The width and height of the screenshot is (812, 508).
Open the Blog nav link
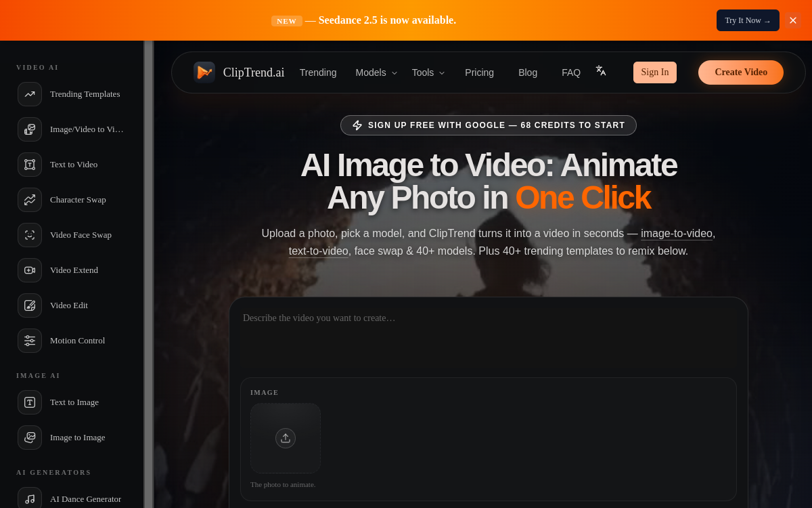click(x=528, y=72)
